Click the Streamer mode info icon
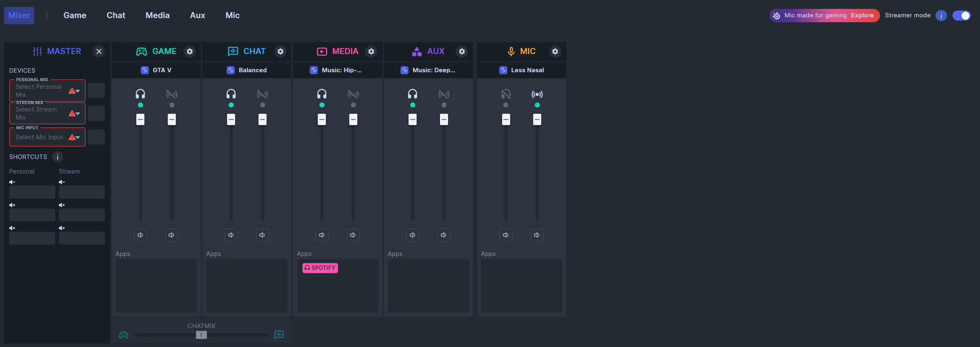 941,16
